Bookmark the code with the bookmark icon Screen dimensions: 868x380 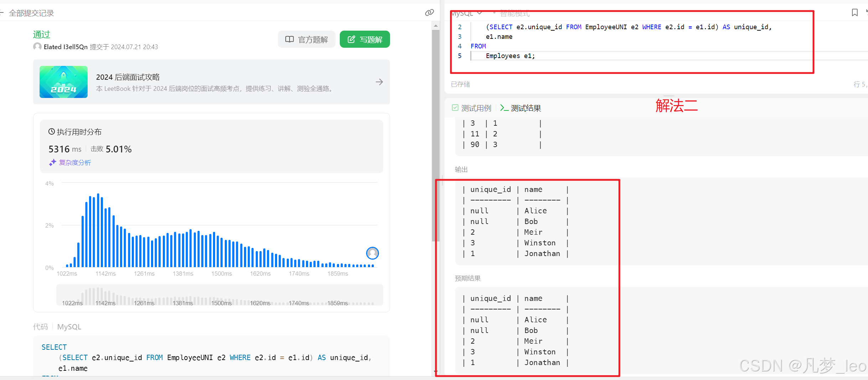855,13
